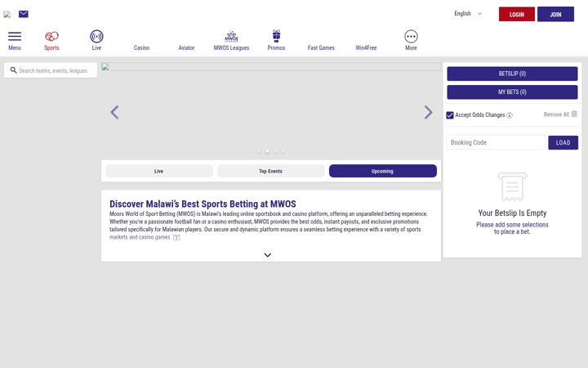Click the Remove All link
The height and width of the screenshot is (368, 588).
(x=556, y=114)
